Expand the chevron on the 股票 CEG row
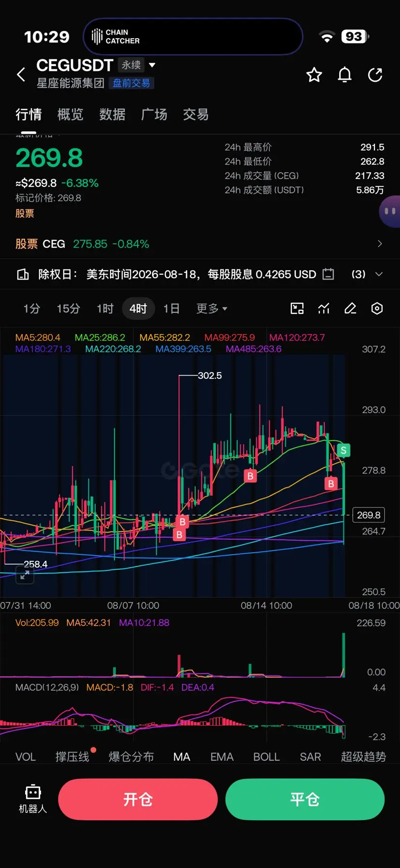The width and height of the screenshot is (400, 868). [x=380, y=244]
